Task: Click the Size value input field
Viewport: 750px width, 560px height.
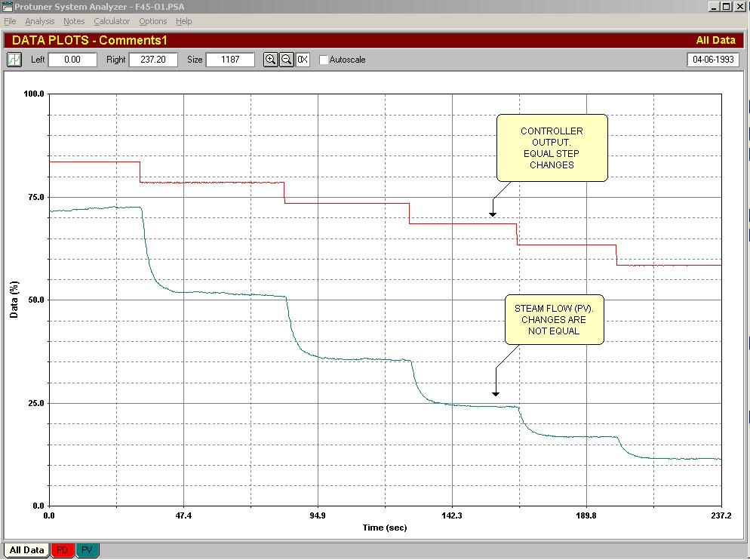Action: pos(230,60)
